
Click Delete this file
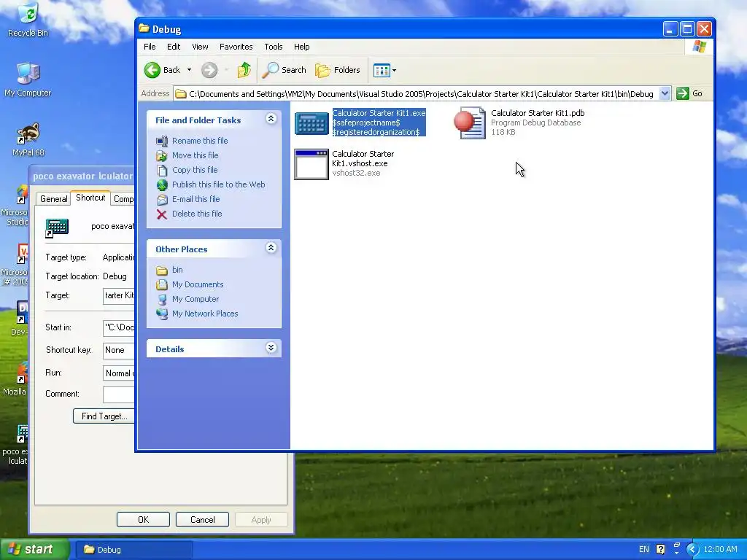point(197,214)
